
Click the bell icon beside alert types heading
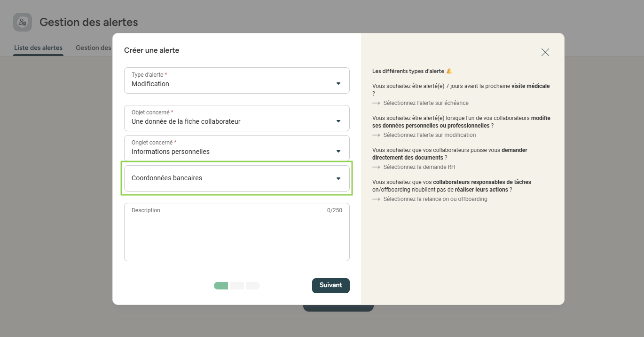point(449,71)
